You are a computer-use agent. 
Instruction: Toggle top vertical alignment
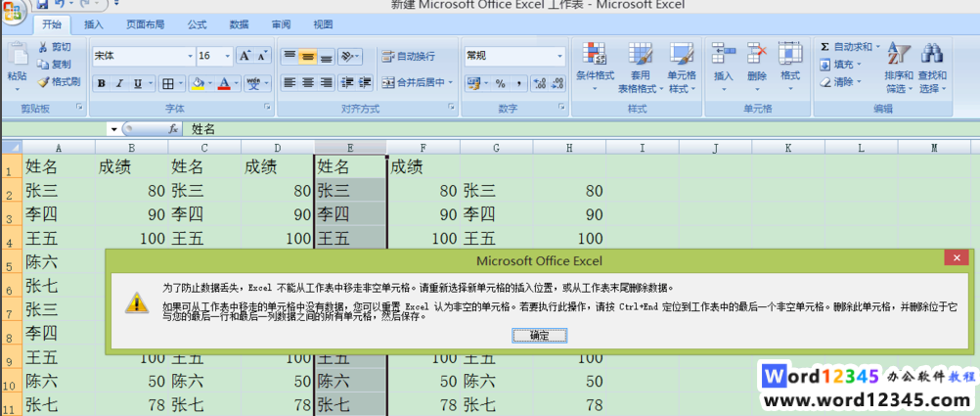pyautogui.click(x=290, y=56)
